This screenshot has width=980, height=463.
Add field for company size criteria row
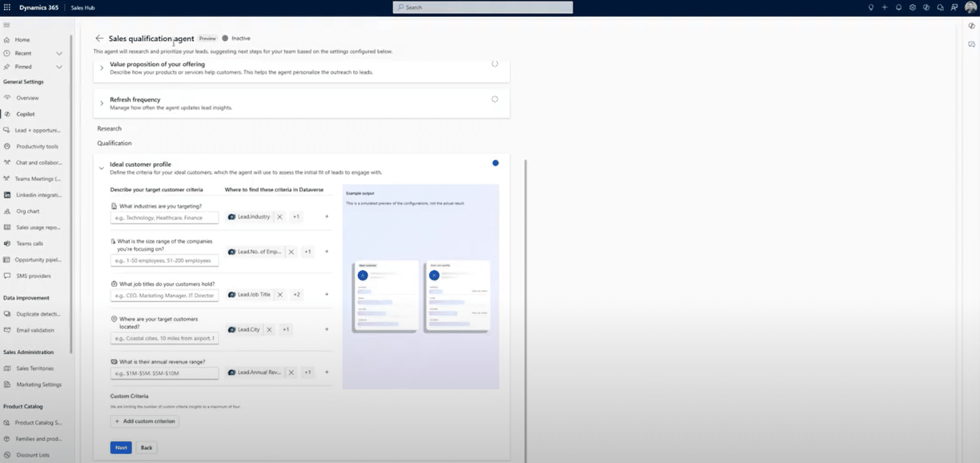click(x=327, y=252)
